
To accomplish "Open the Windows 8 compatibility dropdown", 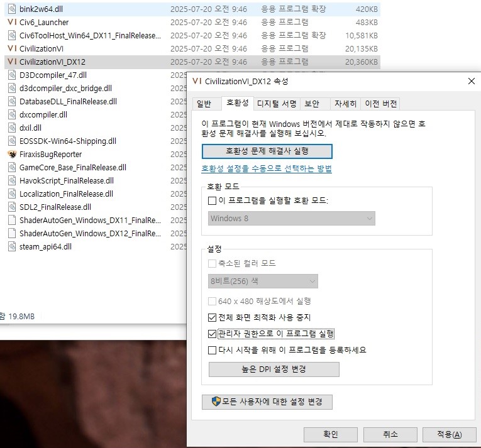I will click(x=291, y=218).
